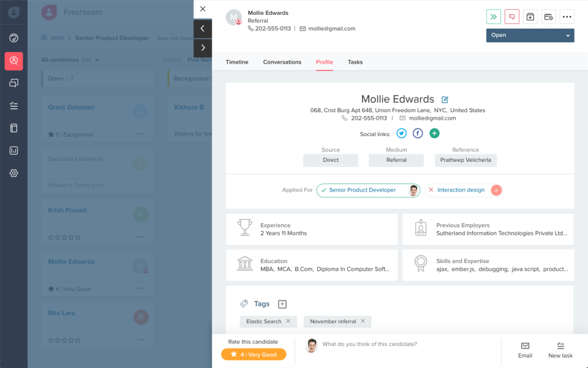Open Mollie Edwards card options menu
The image size is (588, 368).
141,288
